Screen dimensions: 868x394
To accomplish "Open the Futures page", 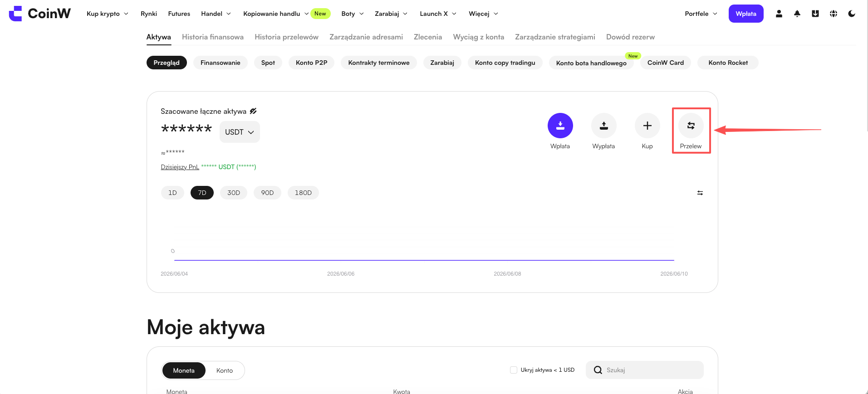I will coord(179,14).
